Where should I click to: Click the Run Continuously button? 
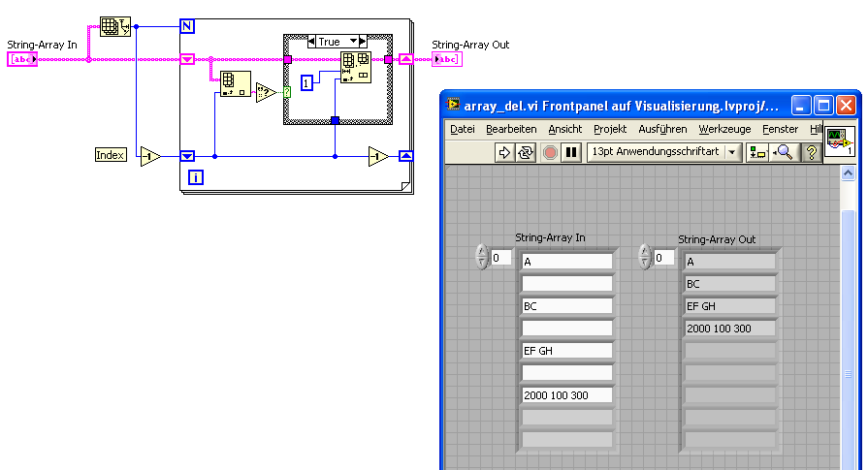click(x=526, y=152)
